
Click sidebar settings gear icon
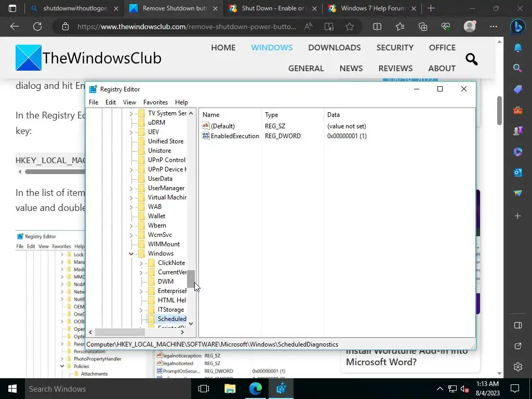tap(518, 367)
